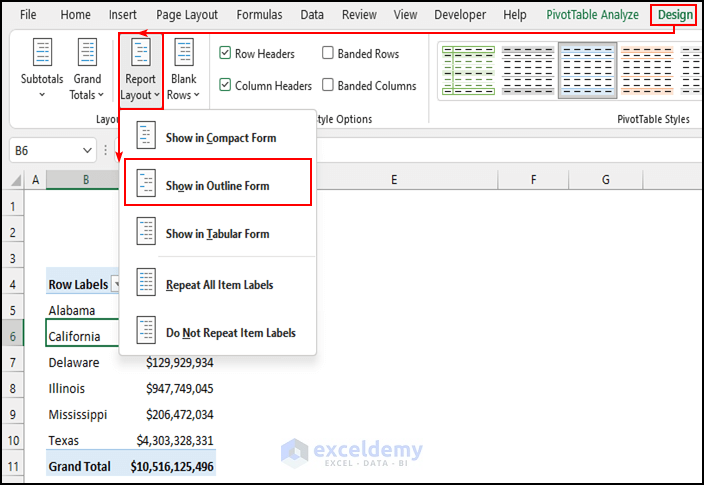Viewport: 704px width, 485px height.
Task: Open the Formulas tab
Action: 260,15
